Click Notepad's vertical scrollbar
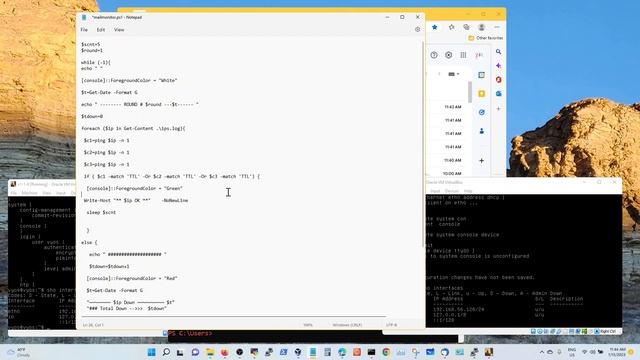Image resolution: width=640 pixels, height=360 pixels. point(422,143)
